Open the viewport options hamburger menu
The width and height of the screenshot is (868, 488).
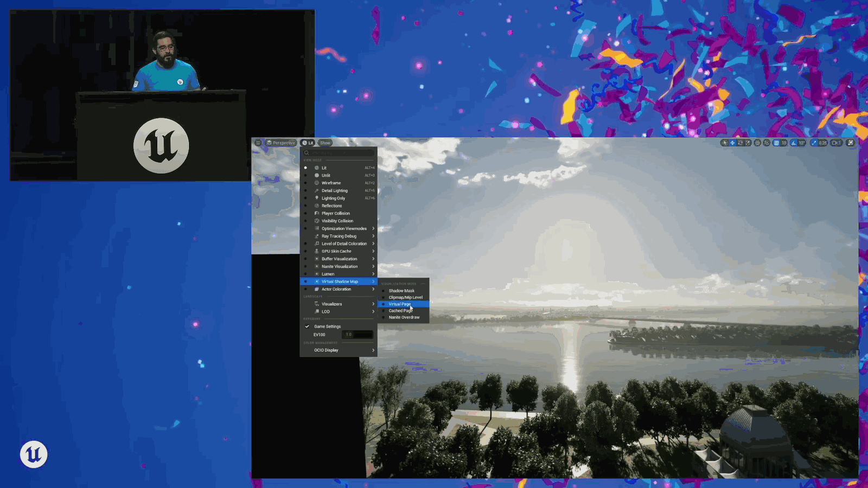[258, 143]
